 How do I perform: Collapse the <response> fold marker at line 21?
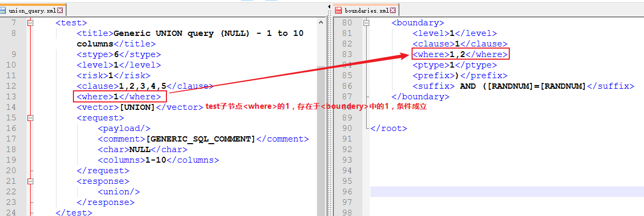(x=30, y=181)
